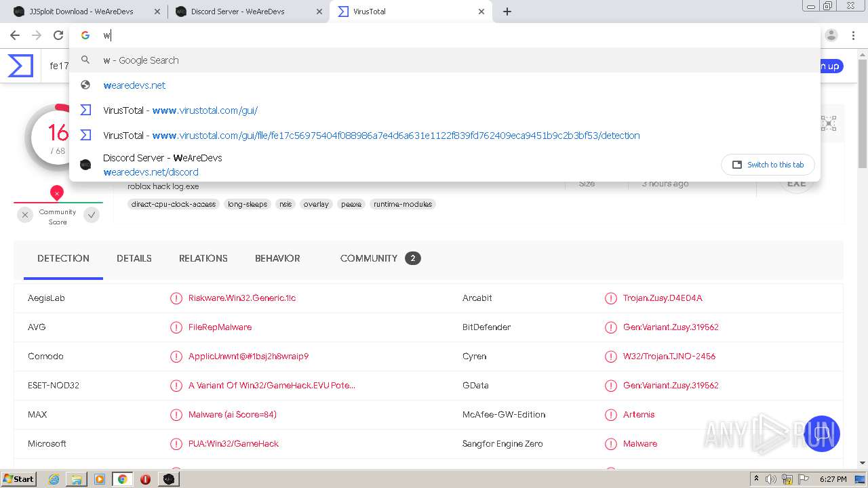868x488 pixels.
Task: Select Riskware.Win32.Generic.1!c detection text
Action: click(x=242, y=298)
